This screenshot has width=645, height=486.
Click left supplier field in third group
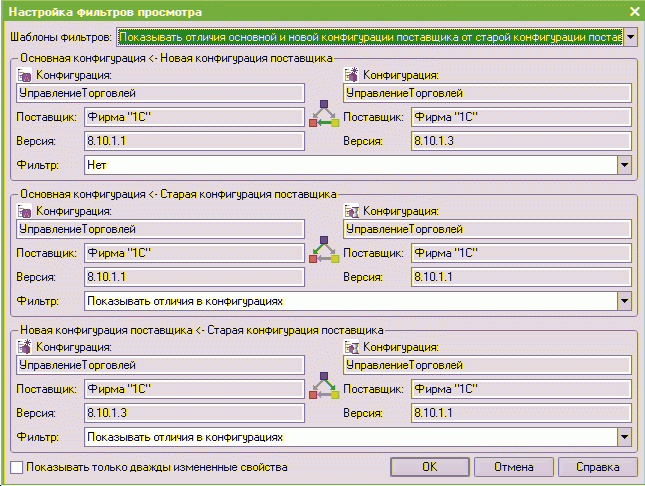click(194, 389)
